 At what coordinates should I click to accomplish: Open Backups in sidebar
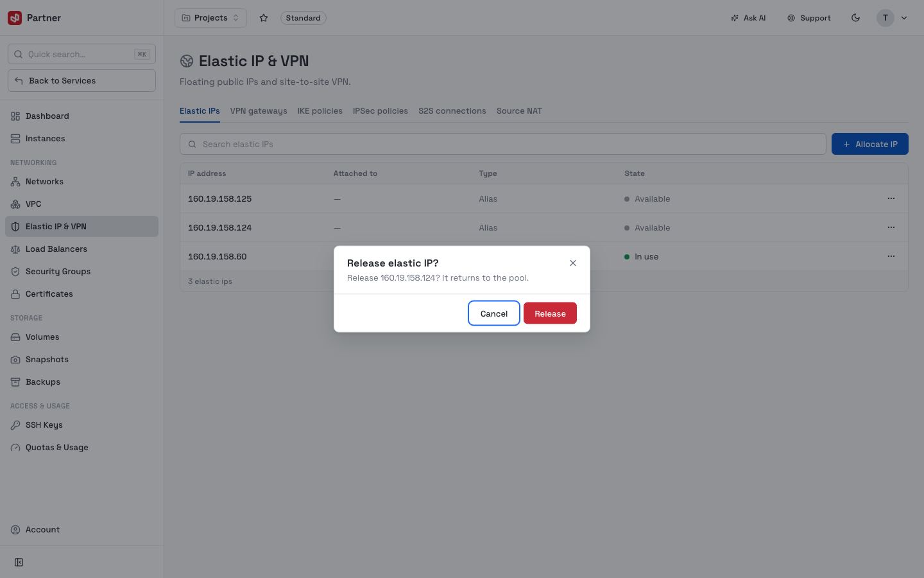pos(81,382)
